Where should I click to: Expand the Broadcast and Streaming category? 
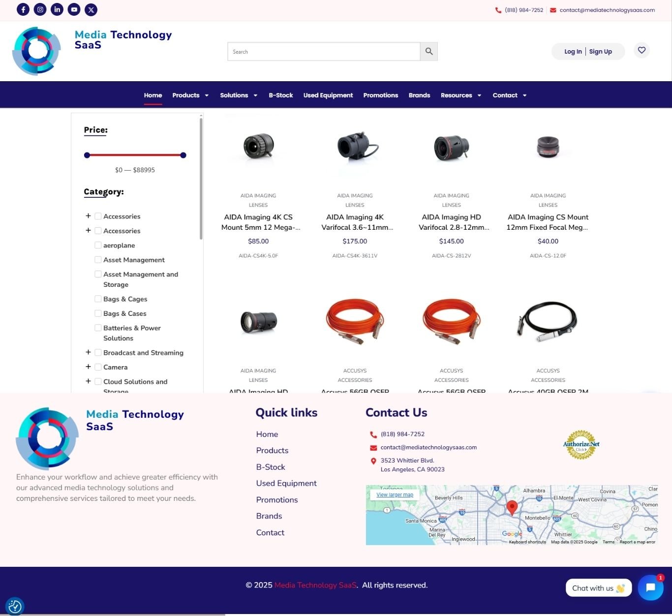click(88, 352)
